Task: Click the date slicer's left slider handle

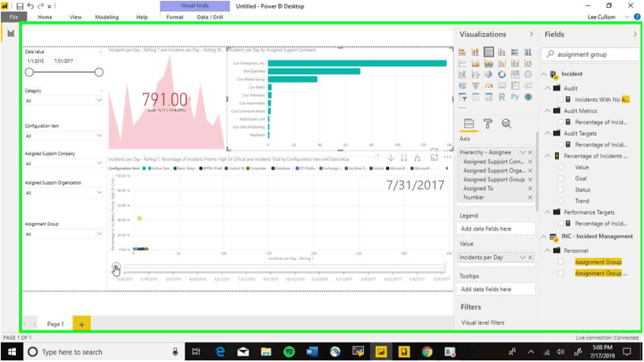Action: [29, 73]
